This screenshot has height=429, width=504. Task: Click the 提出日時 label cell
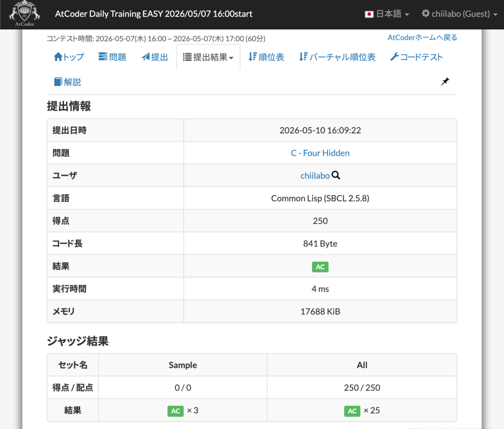[115, 130]
